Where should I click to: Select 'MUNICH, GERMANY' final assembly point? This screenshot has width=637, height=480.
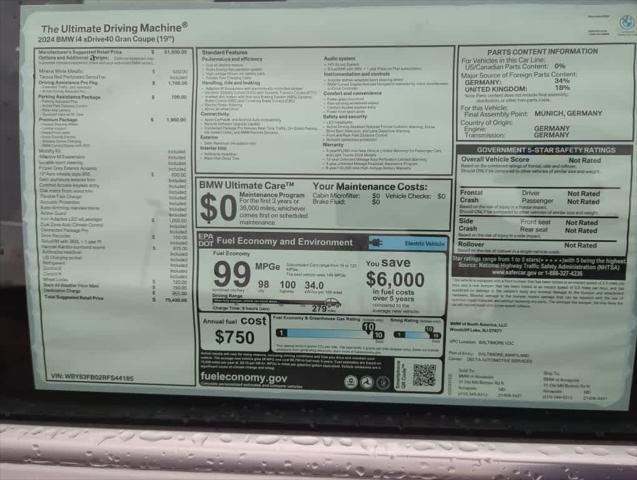click(x=568, y=113)
